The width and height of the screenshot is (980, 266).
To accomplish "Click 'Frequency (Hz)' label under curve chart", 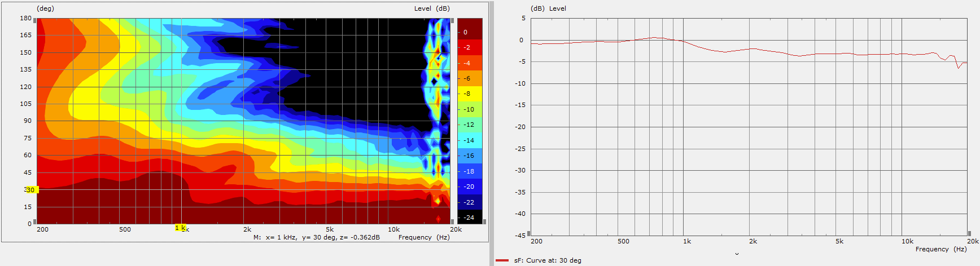I will click(x=941, y=249).
